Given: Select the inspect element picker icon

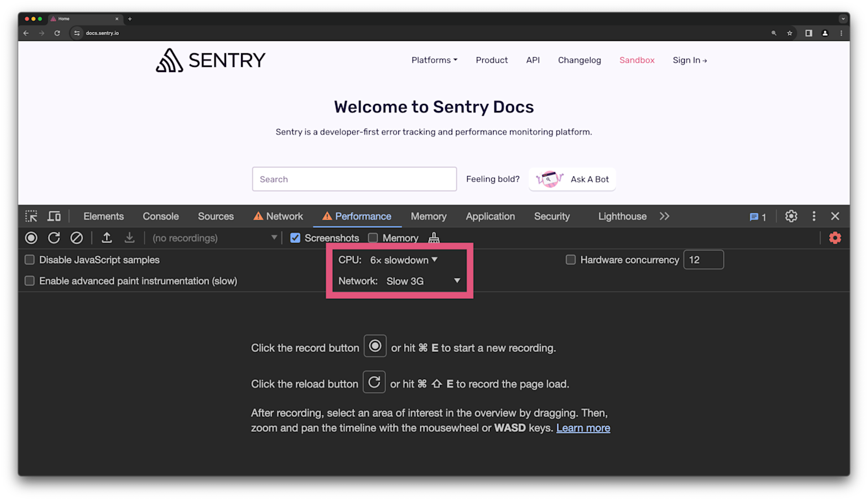Looking at the screenshot, I should click(x=31, y=216).
